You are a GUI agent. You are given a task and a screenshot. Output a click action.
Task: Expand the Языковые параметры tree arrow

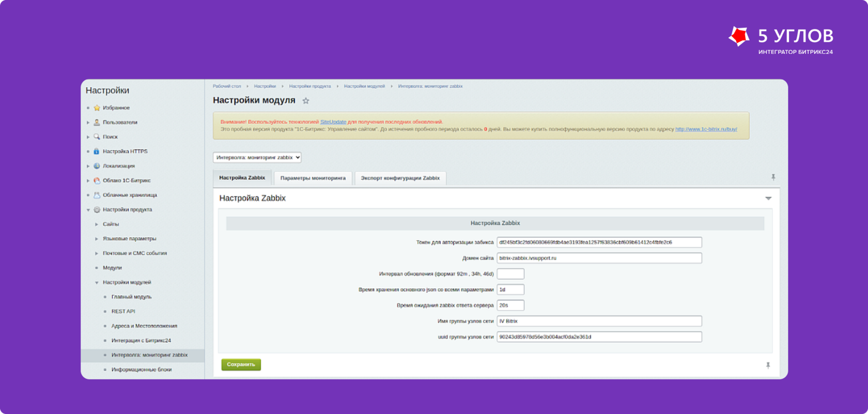coord(97,239)
